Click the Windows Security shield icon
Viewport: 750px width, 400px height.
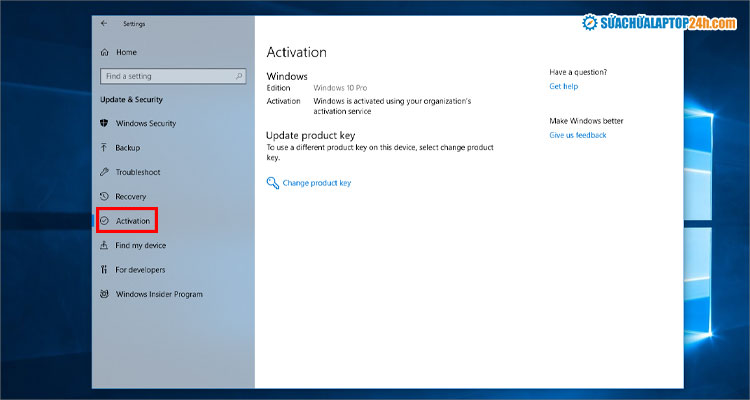(x=105, y=123)
